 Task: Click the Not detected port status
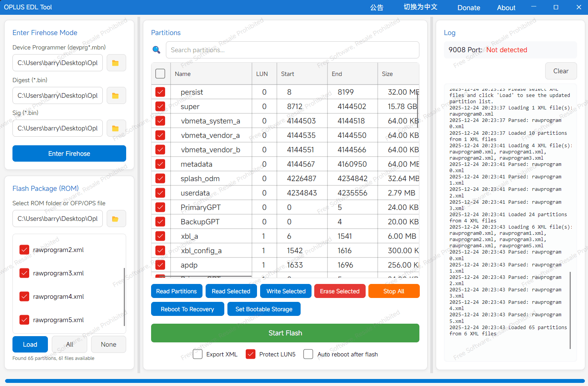pos(507,50)
